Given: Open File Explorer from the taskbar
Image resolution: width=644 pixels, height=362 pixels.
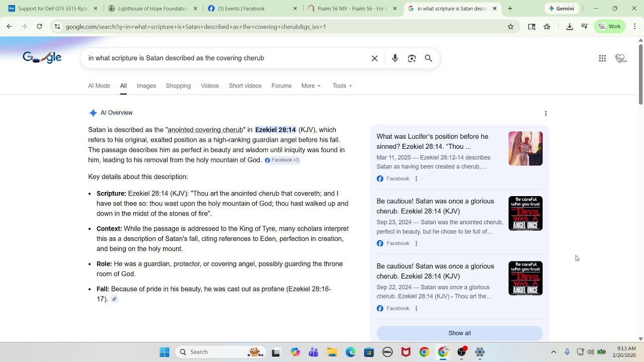Looking at the screenshot, I should (332, 352).
